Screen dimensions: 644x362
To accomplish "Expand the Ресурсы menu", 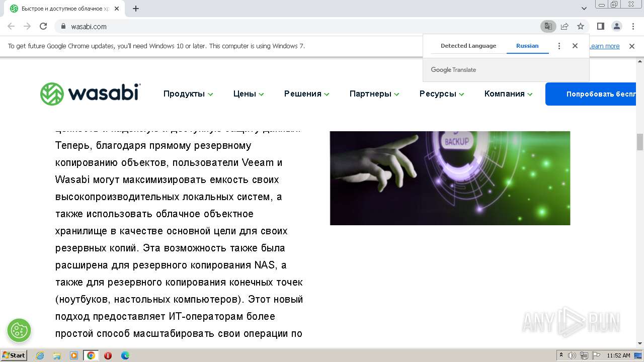I will point(442,94).
